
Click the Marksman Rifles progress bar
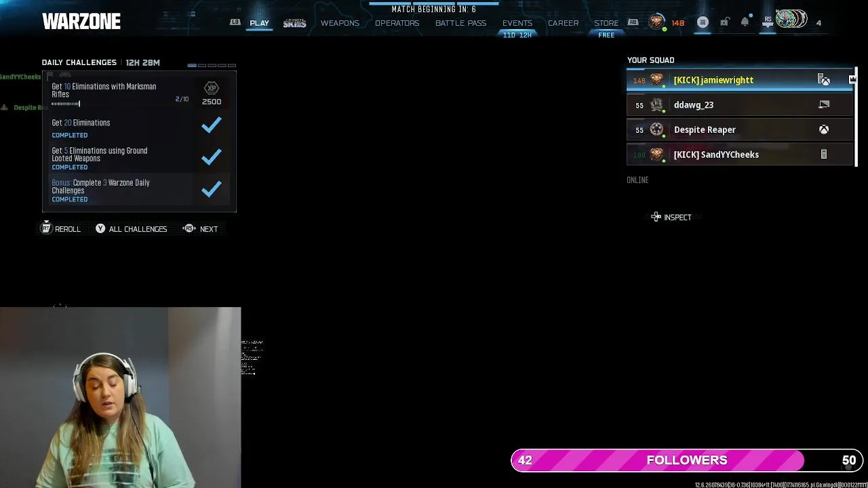click(x=66, y=104)
